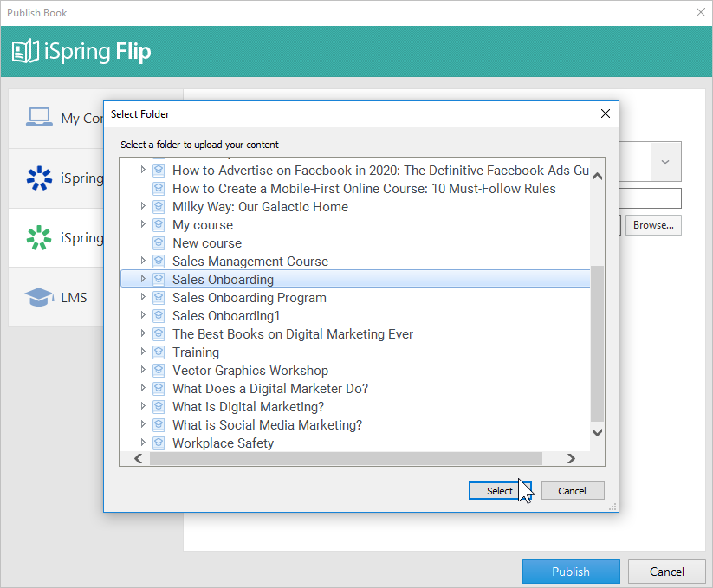
Task: Select What Does a Digital Marketer Do?
Action: point(270,389)
